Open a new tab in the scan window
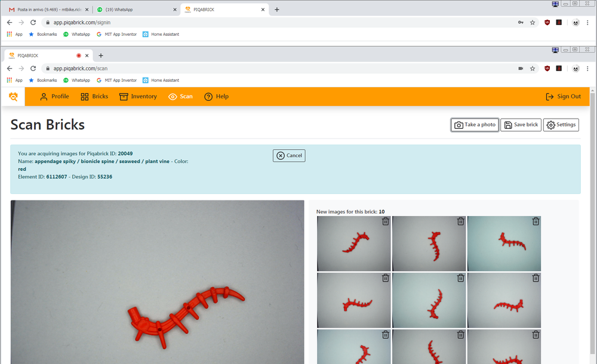Screen dimensions: 597x364 coord(101,55)
